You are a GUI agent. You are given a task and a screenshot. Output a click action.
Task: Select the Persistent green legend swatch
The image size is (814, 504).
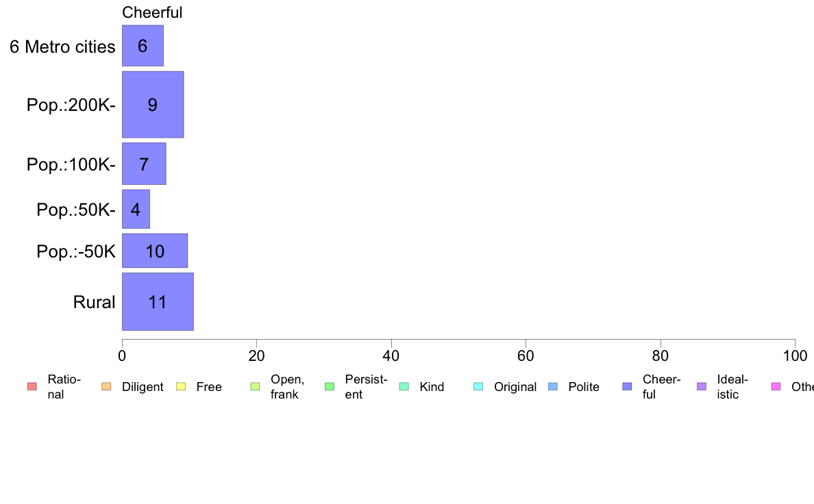coord(330,387)
